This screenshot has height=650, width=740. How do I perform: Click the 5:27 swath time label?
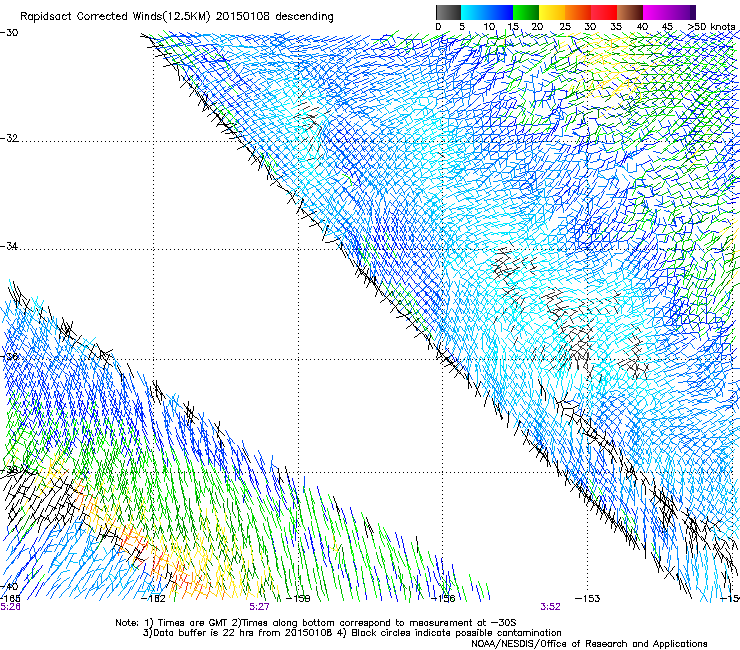[260, 607]
